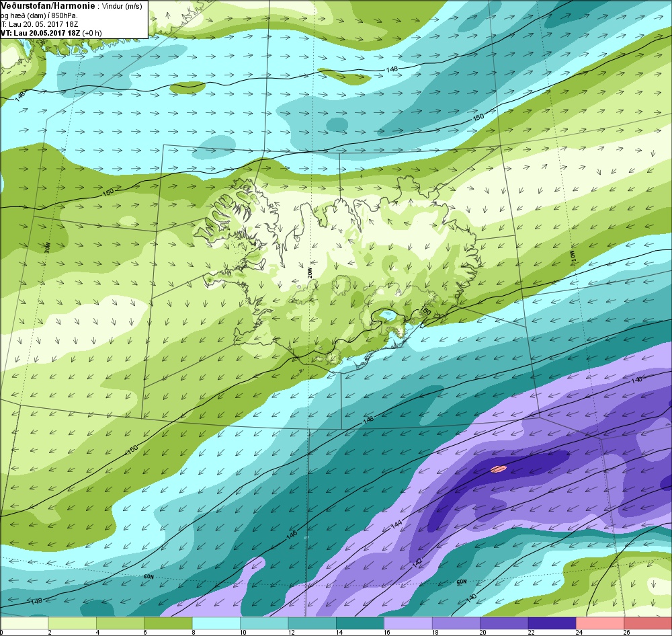Click the 16–18 m/s lavender legend swatch

pos(409,623)
